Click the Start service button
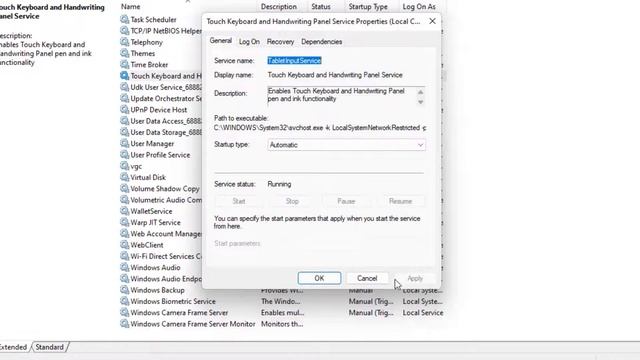The image size is (640, 360). pos(239,201)
